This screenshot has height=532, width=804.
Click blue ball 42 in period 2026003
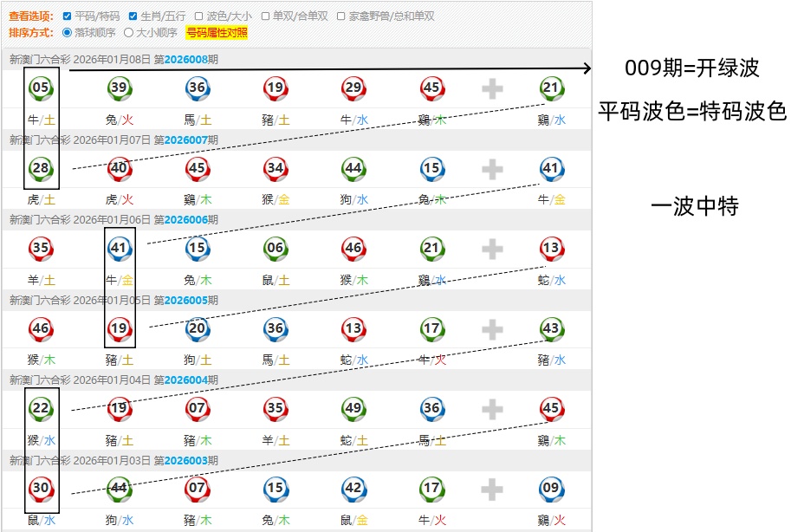(353, 489)
